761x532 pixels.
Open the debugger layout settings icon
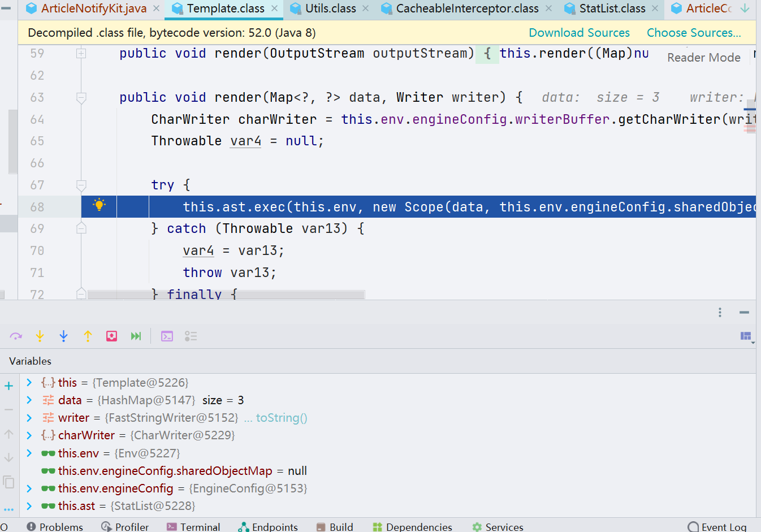click(746, 336)
